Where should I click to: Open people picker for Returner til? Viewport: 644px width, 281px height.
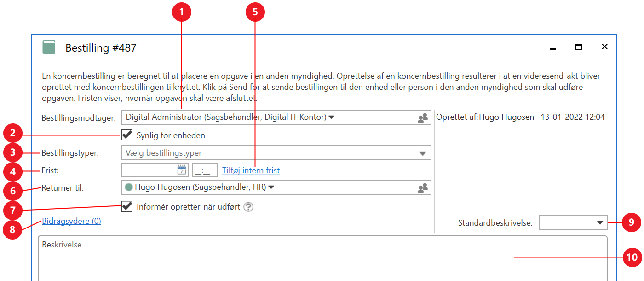point(422,187)
